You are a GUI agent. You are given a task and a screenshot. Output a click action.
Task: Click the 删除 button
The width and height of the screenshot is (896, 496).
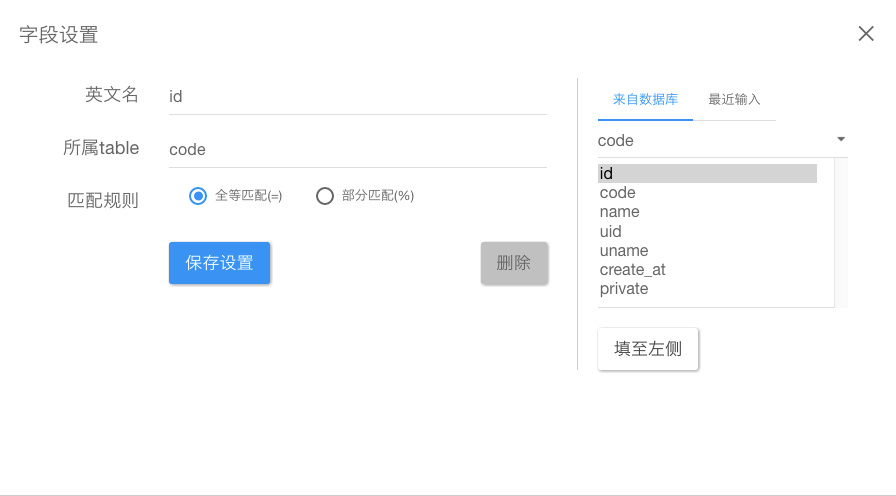point(514,263)
